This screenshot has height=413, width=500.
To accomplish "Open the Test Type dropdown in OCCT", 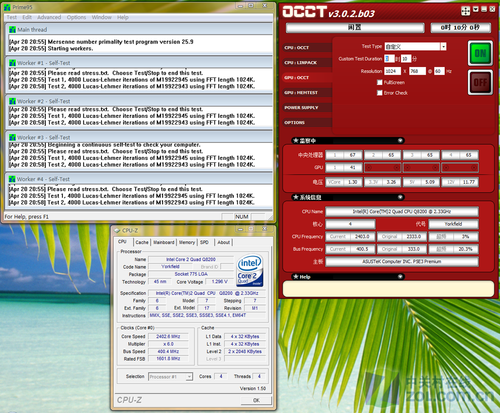I will [443, 47].
